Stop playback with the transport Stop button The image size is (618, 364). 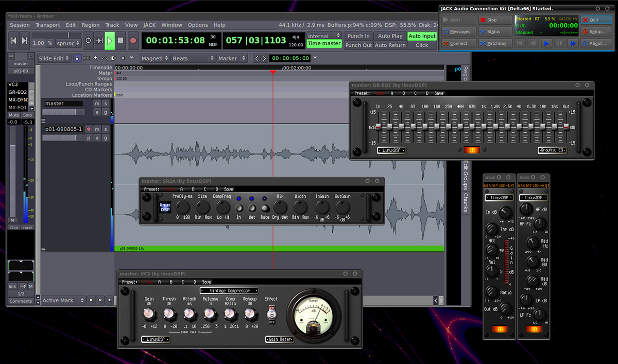coord(121,40)
